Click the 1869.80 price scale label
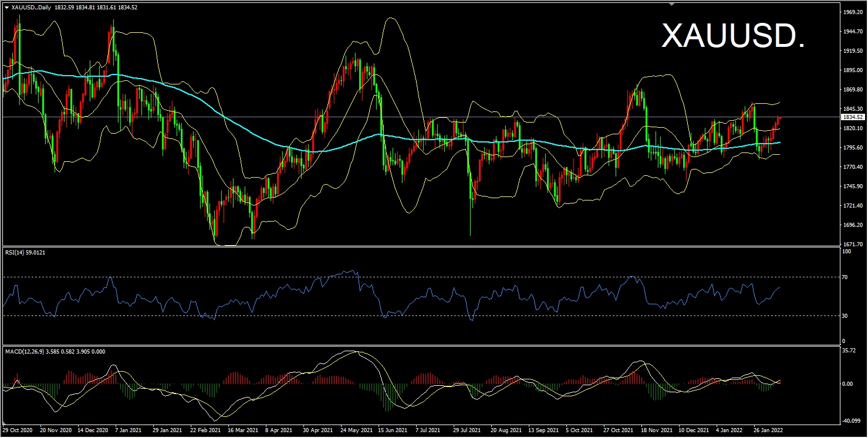This screenshot has width=868, height=438. 852,90
